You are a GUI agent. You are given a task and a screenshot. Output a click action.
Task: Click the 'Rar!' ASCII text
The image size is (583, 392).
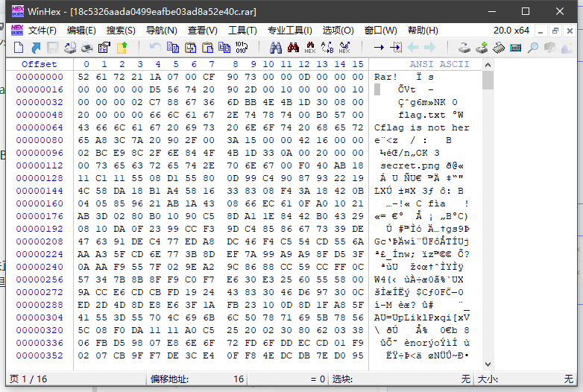(x=385, y=77)
